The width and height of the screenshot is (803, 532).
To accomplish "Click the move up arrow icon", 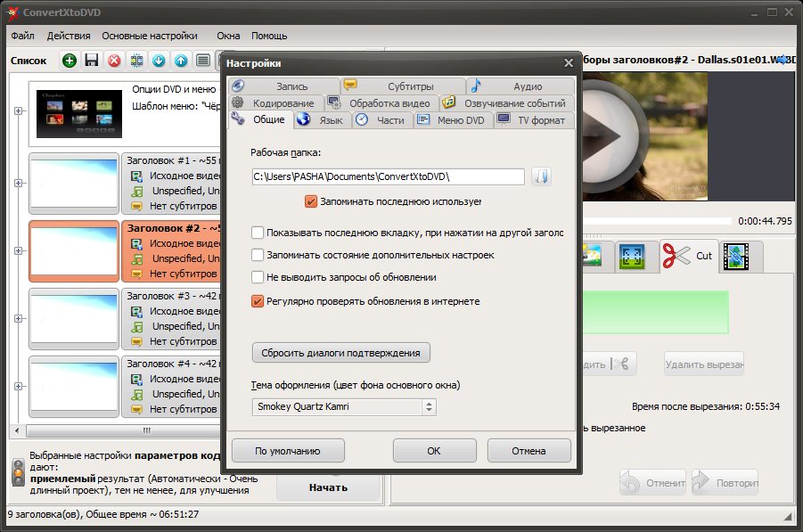I will point(181,61).
